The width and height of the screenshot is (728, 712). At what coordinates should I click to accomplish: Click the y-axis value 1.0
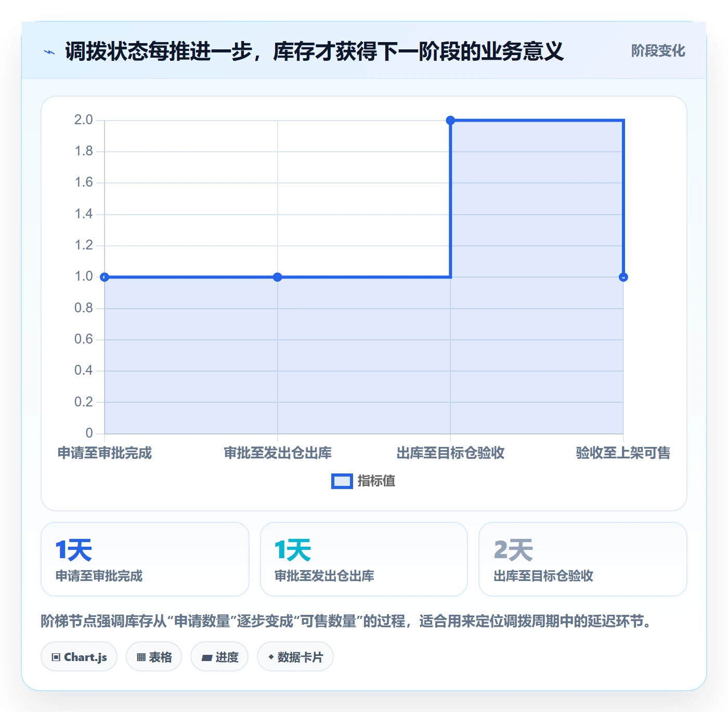[x=83, y=276]
